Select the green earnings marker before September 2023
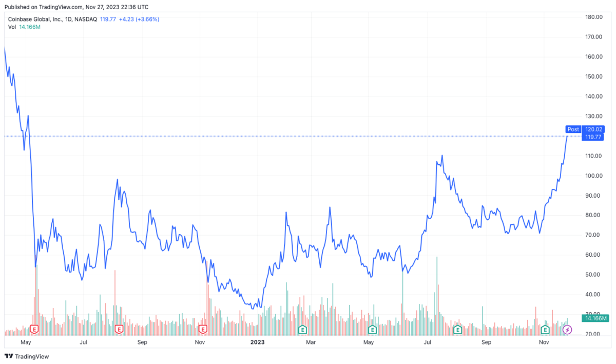This screenshot has width=616, height=364. (457, 329)
